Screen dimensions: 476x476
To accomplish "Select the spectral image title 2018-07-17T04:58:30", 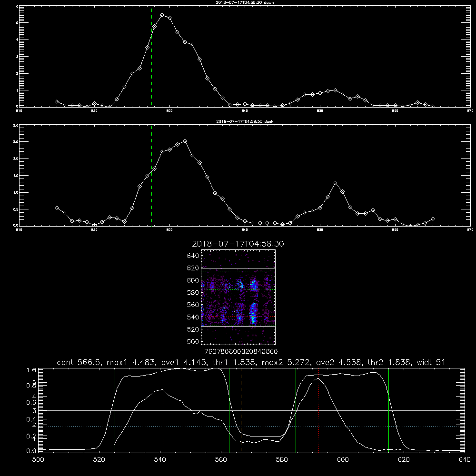I will (238, 244).
